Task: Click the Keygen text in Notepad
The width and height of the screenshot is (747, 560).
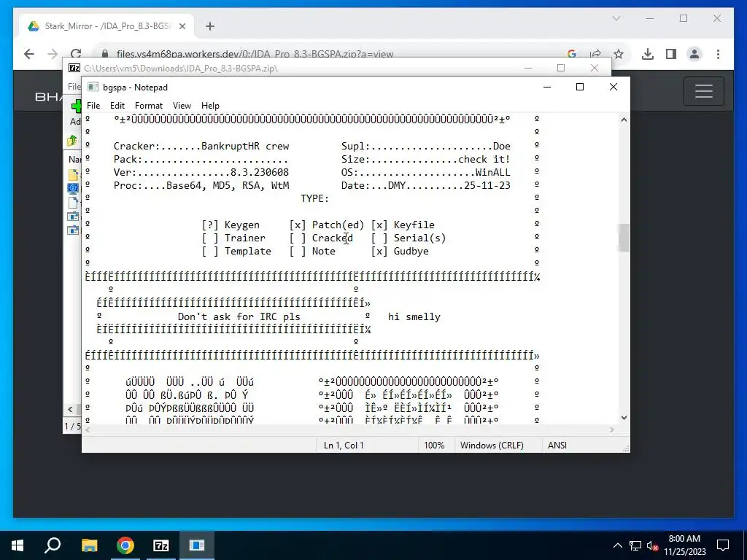Action: pyautogui.click(x=242, y=225)
